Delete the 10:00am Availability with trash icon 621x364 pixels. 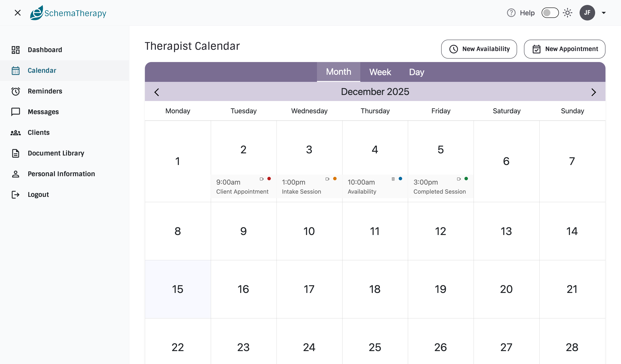[x=393, y=179]
